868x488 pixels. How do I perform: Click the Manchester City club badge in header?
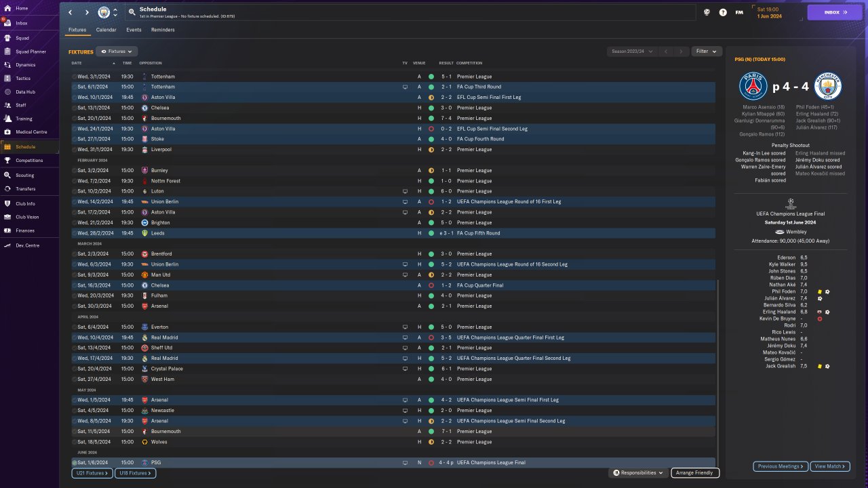tap(104, 12)
